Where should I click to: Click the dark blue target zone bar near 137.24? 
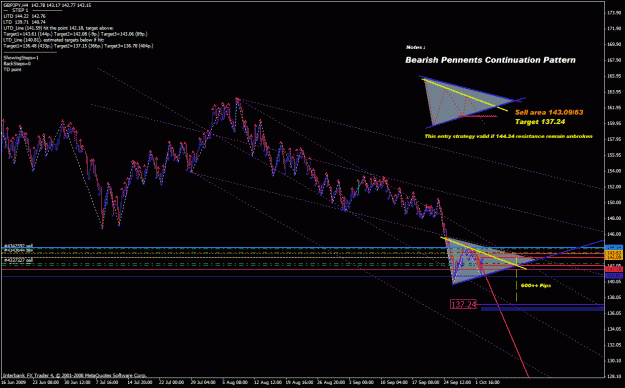tap(542, 309)
